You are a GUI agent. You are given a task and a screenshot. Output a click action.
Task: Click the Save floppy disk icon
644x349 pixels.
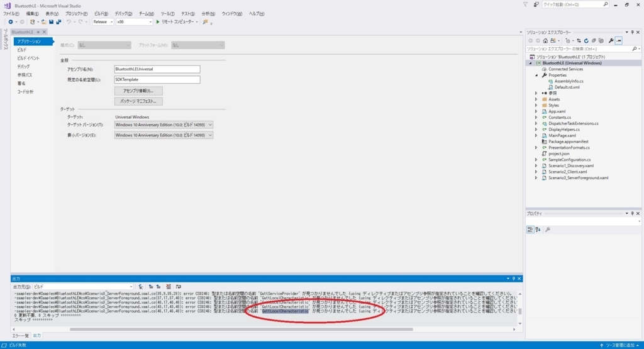coord(51,22)
